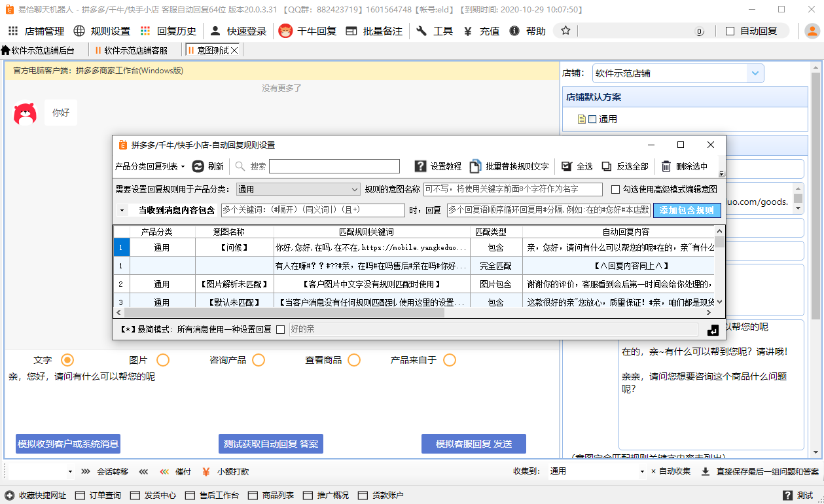
Task: Enable the 自动回复 checkbox in top bar
Action: tap(730, 31)
